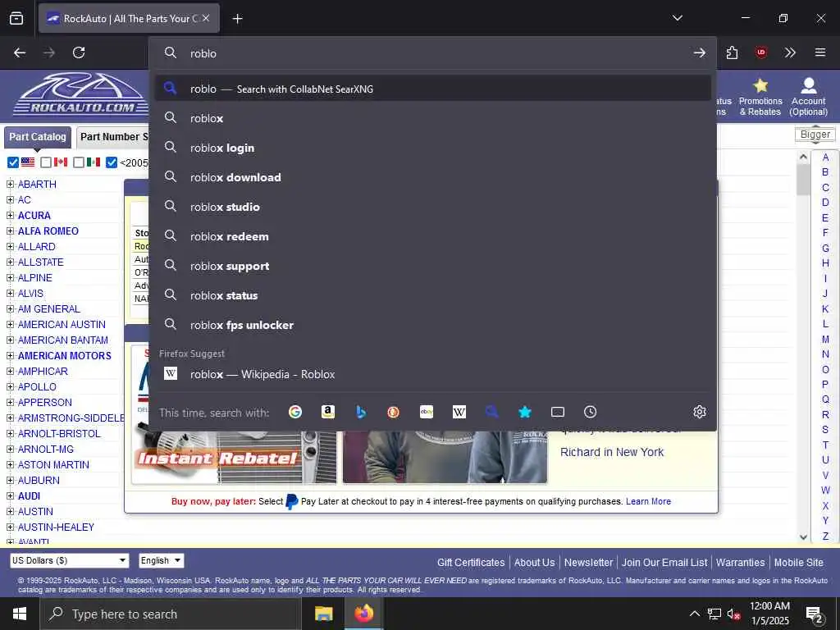Open the list all tabs dropdown

677,18
